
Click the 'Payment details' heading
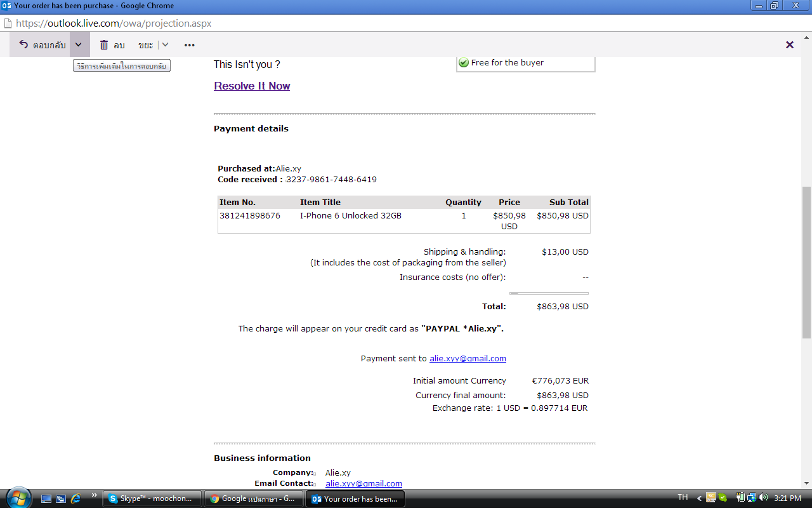[251, 129]
